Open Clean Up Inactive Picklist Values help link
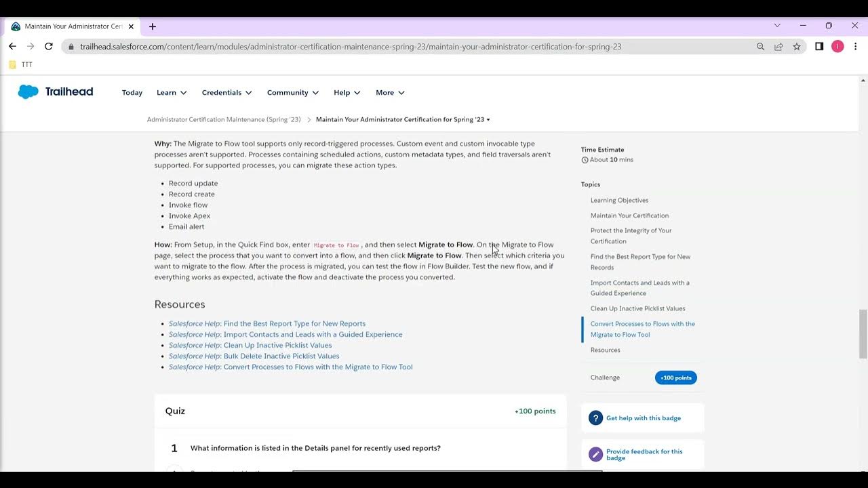 coord(250,346)
